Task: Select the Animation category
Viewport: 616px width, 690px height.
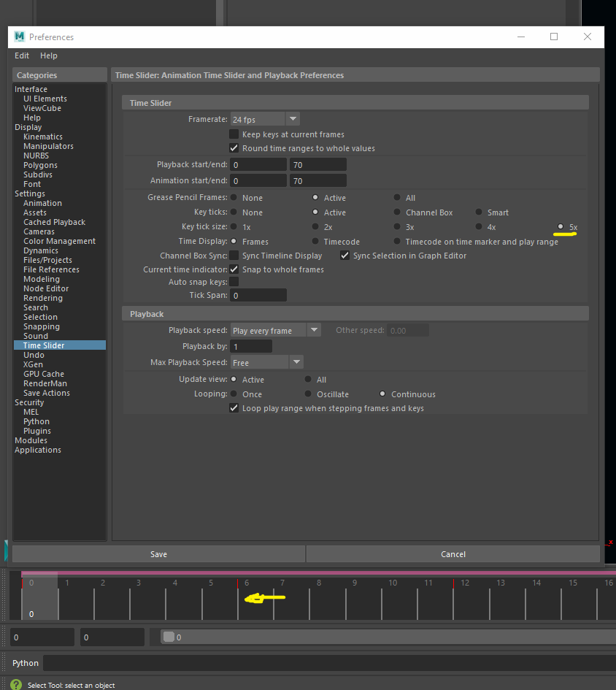Action: (x=42, y=203)
